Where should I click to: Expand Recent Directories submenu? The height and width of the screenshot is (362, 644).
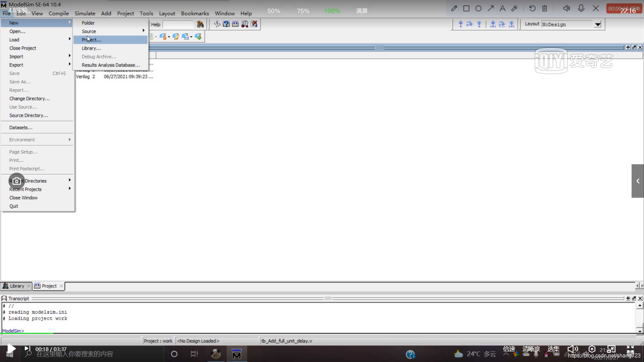point(40,181)
